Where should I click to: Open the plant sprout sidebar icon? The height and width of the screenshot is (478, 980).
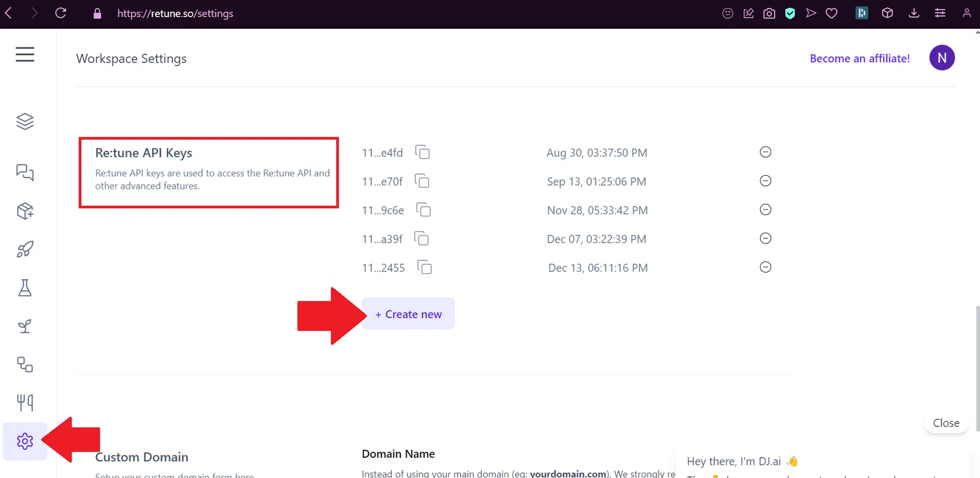click(x=25, y=326)
